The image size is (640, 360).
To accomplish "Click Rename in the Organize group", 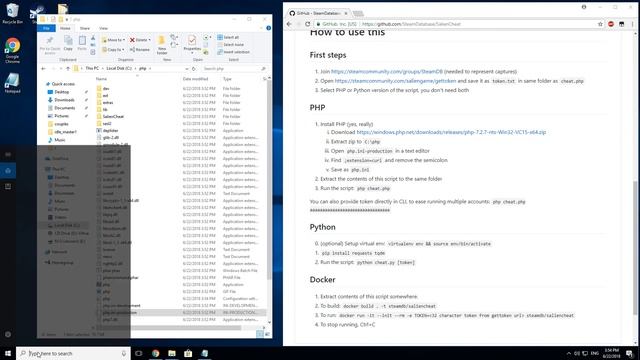I will tap(140, 49).
